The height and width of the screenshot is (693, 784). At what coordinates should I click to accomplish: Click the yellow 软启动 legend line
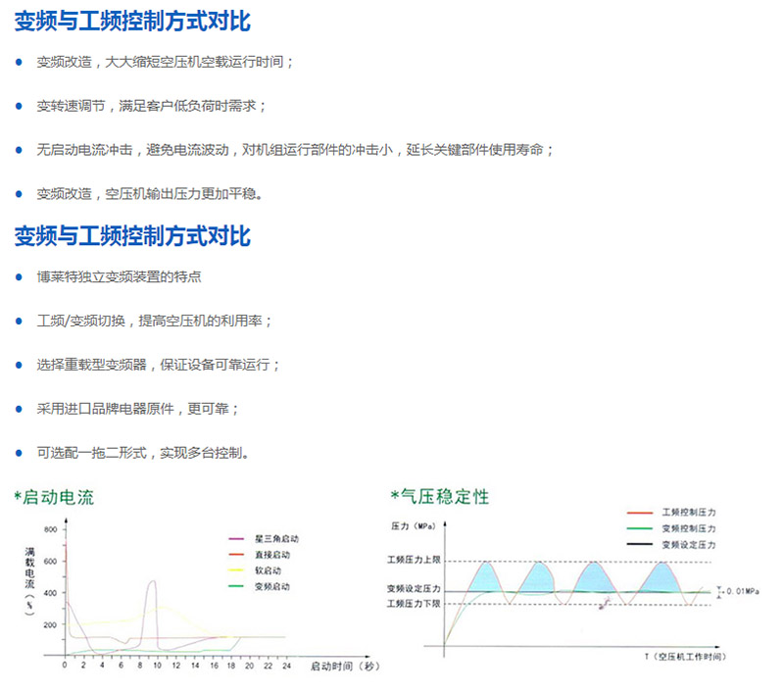point(236,570)
